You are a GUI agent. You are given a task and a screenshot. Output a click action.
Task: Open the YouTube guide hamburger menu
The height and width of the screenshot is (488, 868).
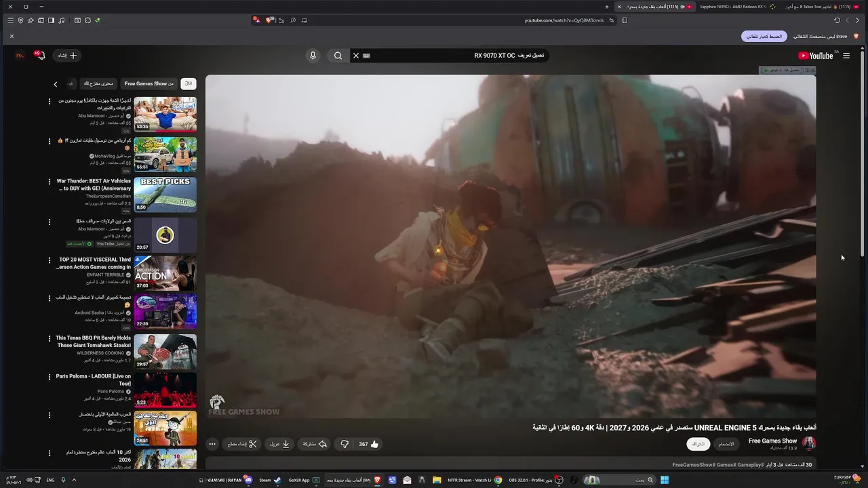[846, 56]
